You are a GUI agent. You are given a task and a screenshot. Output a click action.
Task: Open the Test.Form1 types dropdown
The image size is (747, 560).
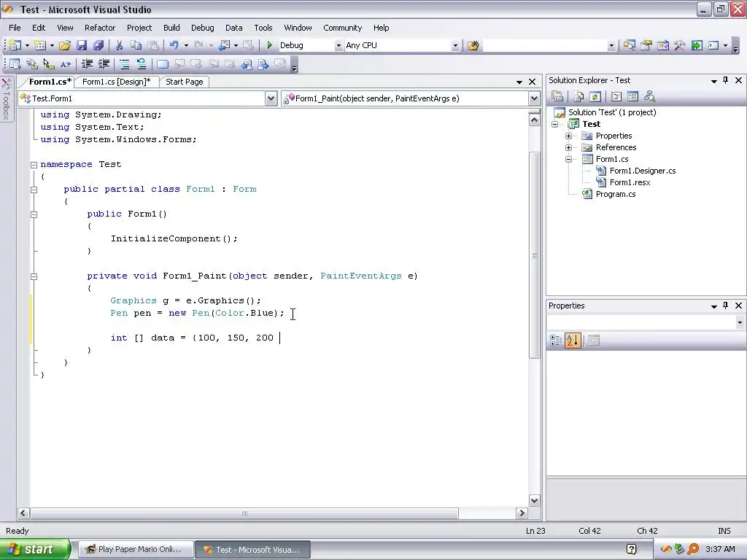click(x=271, y=98)
